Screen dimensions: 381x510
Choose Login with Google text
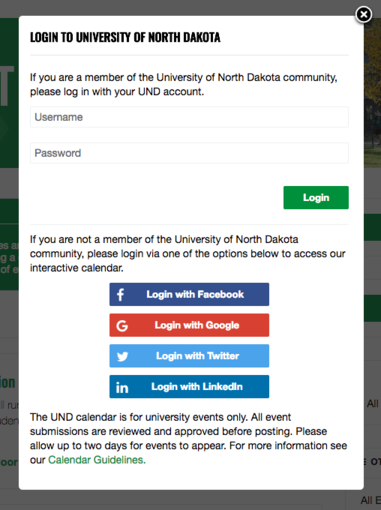(x=197, y=325)
